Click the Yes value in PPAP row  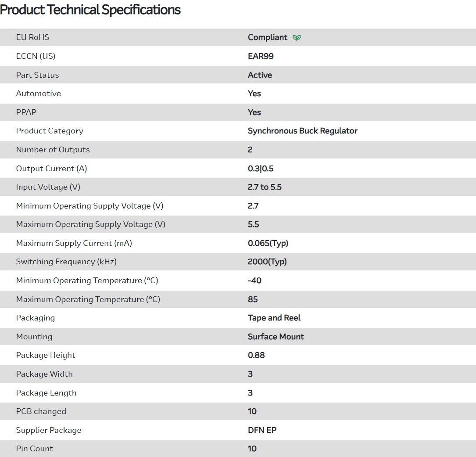point(254,112)
